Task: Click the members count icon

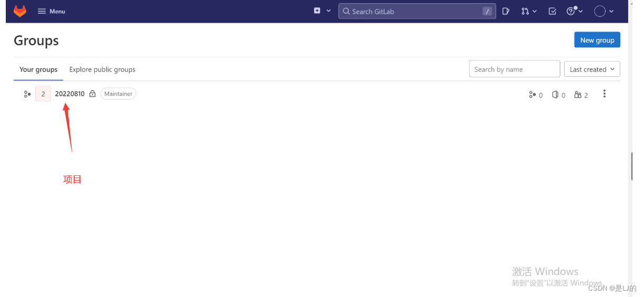Action: coord(578,95)
